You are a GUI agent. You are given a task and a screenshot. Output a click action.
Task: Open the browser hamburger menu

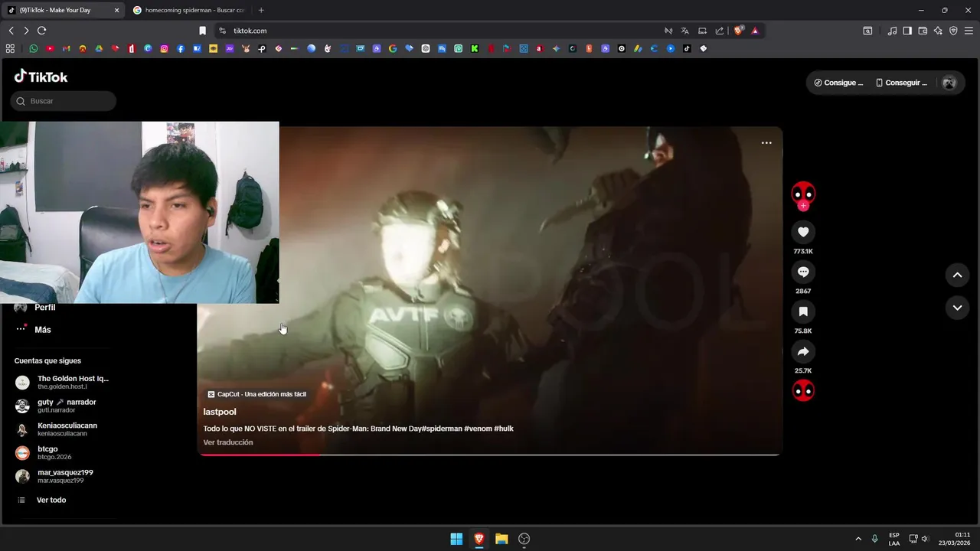[969, 31]
